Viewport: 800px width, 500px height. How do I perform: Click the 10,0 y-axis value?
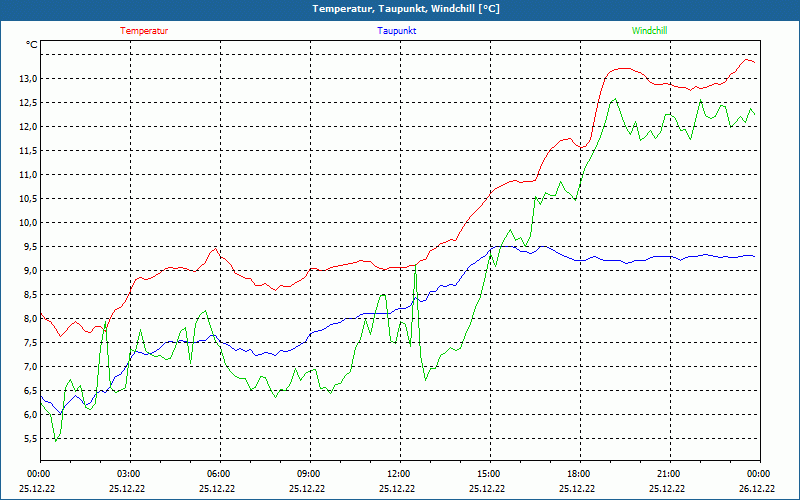(28, 222)
